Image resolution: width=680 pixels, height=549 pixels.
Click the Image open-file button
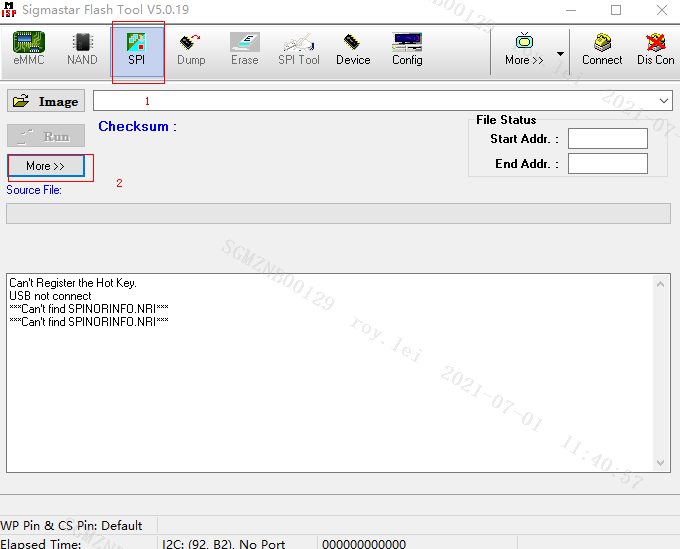click(46, 101)
